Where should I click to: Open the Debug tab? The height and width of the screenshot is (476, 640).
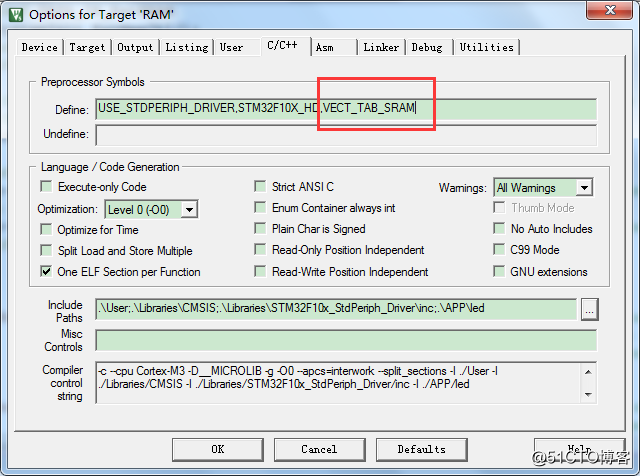pos(427,47)
